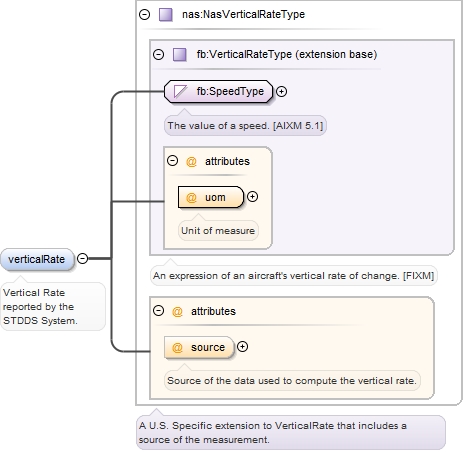The height and width of the screenshot is (453, 464).
Task: Select the fb:SpeedType node
Action: coord(218,91)
